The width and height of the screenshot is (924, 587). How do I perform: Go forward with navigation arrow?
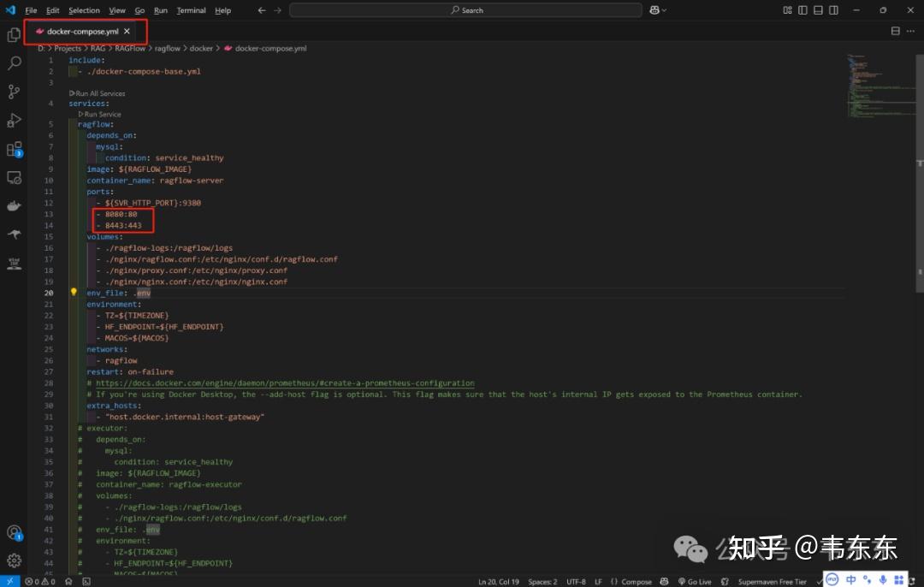[277, 10]
